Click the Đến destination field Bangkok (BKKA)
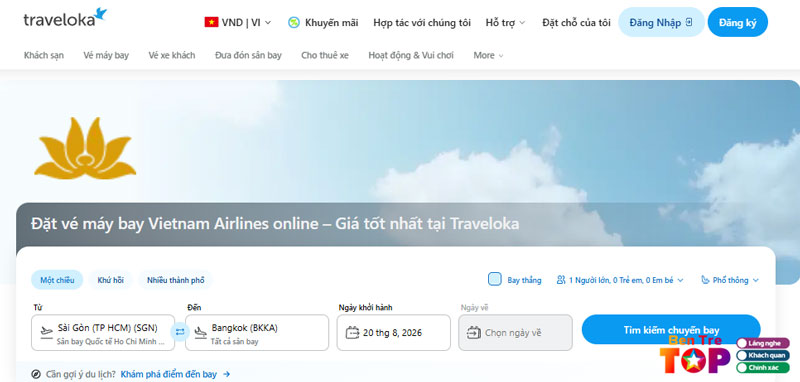This screenshot has height=382, width=800. [x=257, y=333]
